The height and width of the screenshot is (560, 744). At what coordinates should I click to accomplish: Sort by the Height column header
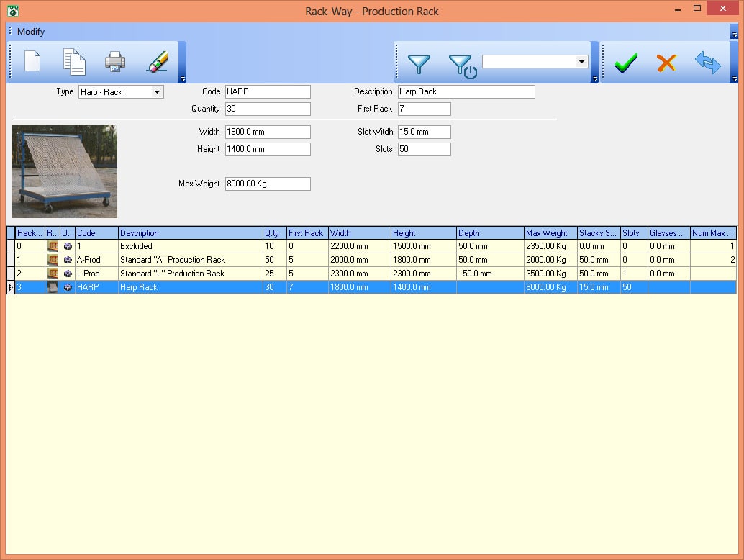click(423, 233)
